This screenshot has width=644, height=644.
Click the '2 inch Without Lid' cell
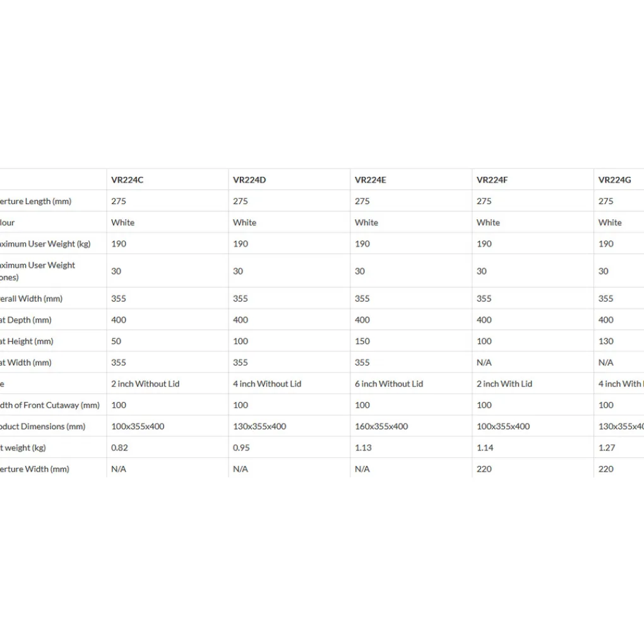(x=145, y=384)
